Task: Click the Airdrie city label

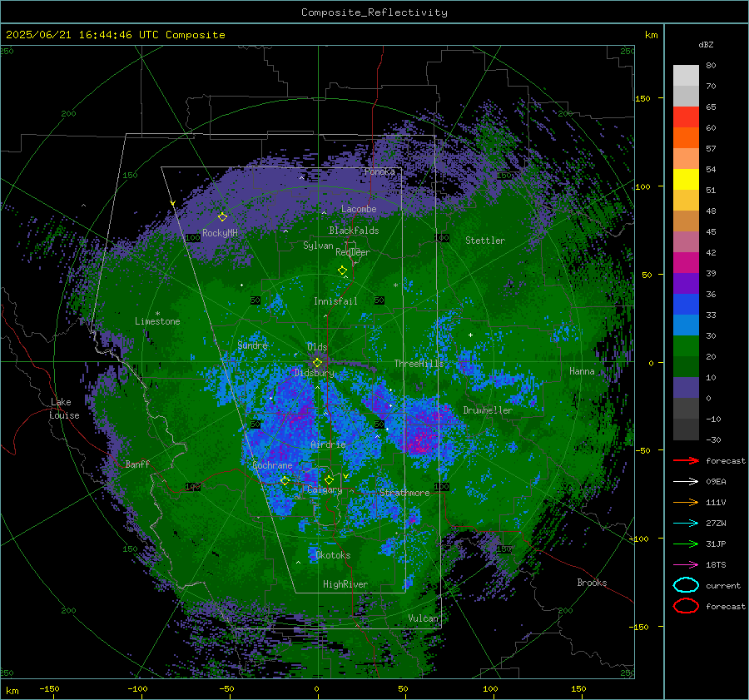Action: (x=328, y=444)
